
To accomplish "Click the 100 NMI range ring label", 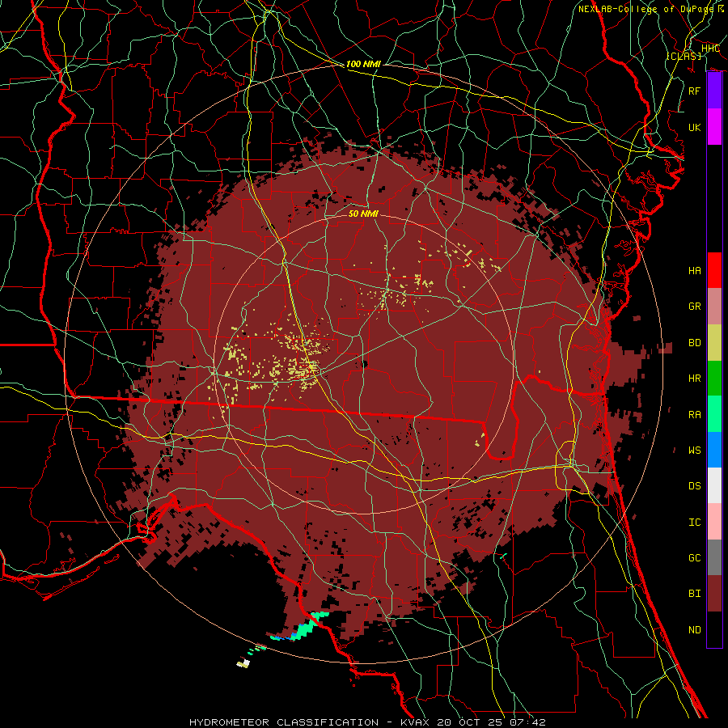I will click(363, 64).
